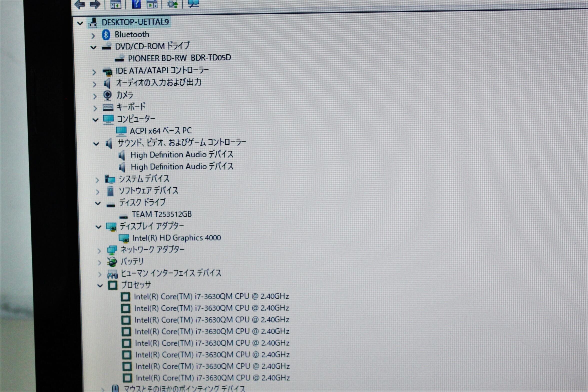Image resolution: width=588 pixels, height=392 pixels.
Task: Click the IDE ATA/ATAPI コントローラー icon
Action: tap(107, 72)
